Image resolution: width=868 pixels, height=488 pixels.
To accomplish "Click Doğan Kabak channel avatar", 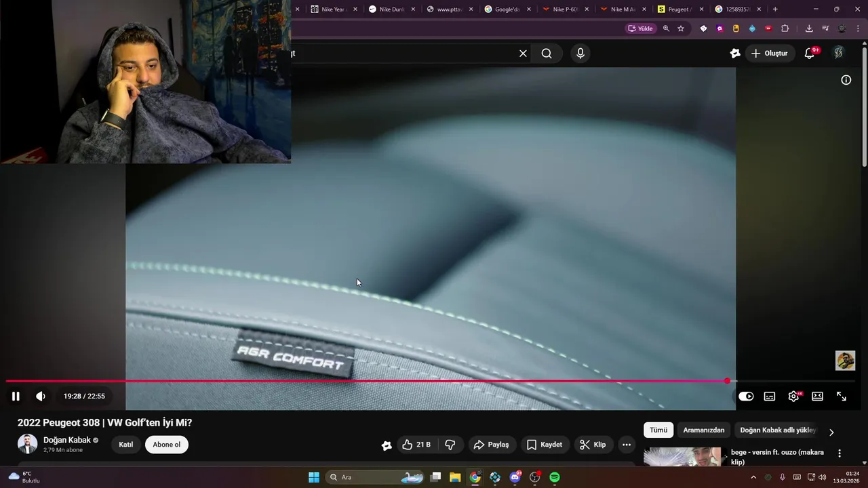I will (28, 444).
